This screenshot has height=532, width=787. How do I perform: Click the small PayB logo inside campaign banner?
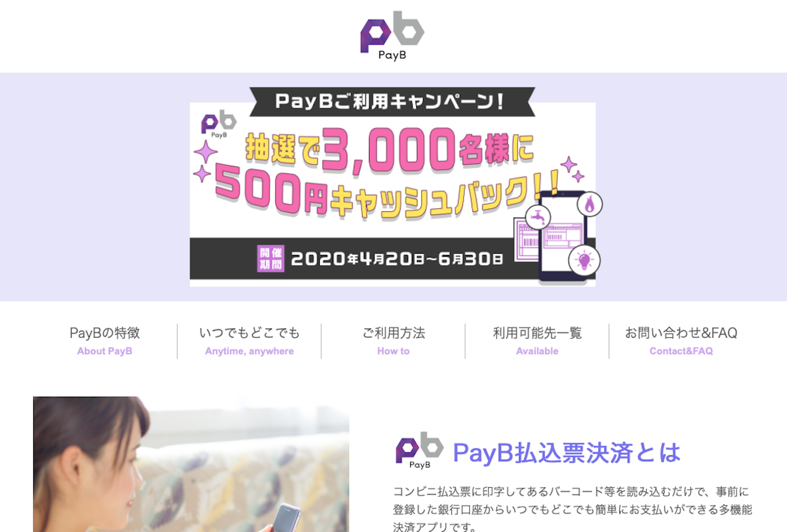pyautogui.click(x=219, y=124)
